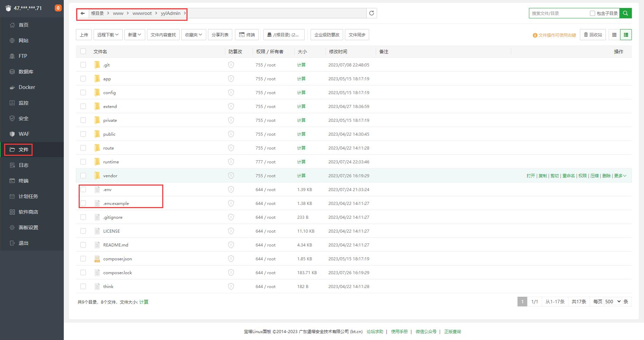Screen dimensions: 644x340
Task: Click the green search magnifier button
Action: (625, 13)
